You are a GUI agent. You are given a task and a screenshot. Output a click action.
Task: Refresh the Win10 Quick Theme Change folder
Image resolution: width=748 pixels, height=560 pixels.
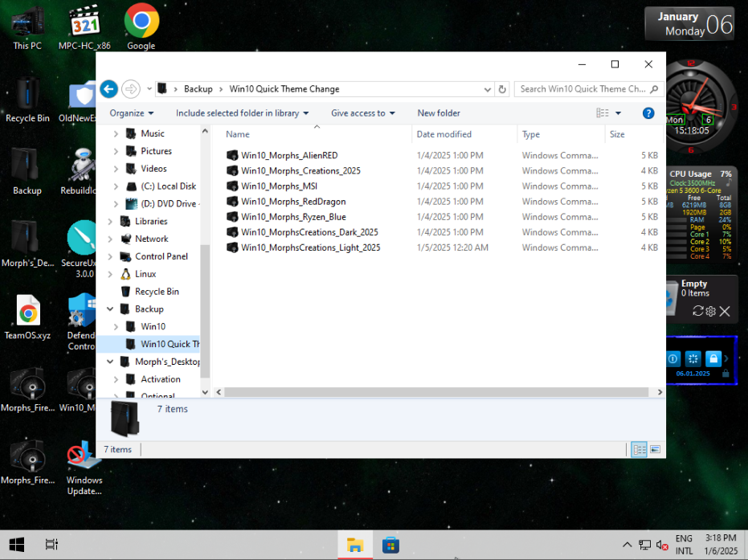pyautogui.click(x=502, y=89)
